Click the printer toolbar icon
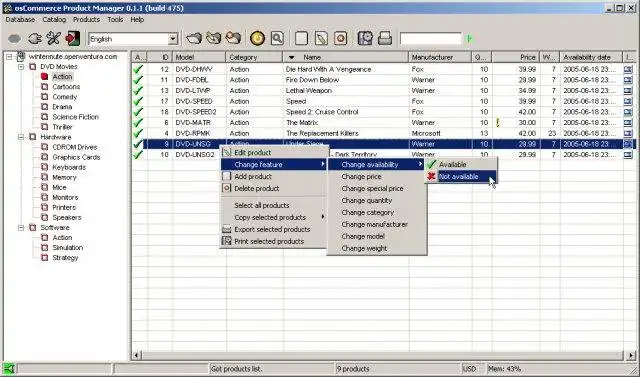 (385, 39)
